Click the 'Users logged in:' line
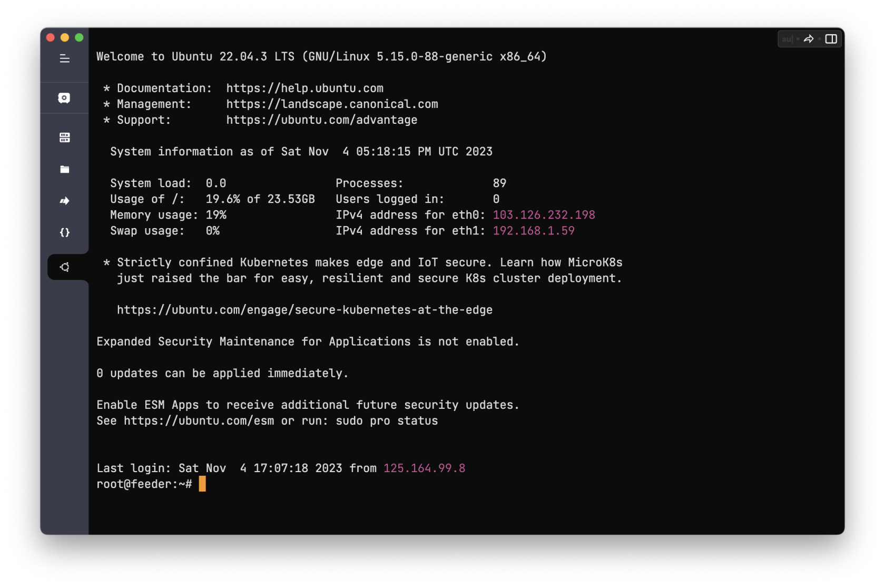The height and width of the screenshot is (588, 885). click(x=418, y=199)
